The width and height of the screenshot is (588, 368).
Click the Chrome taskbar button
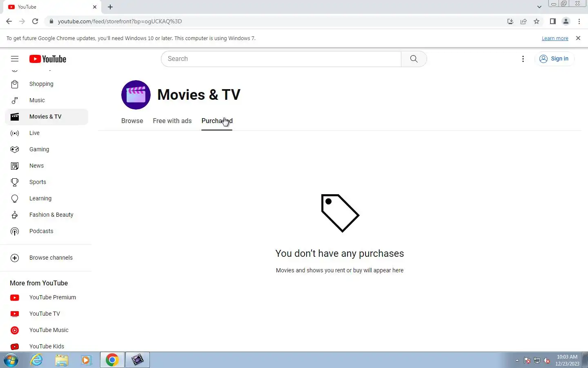tap(112, 360)
